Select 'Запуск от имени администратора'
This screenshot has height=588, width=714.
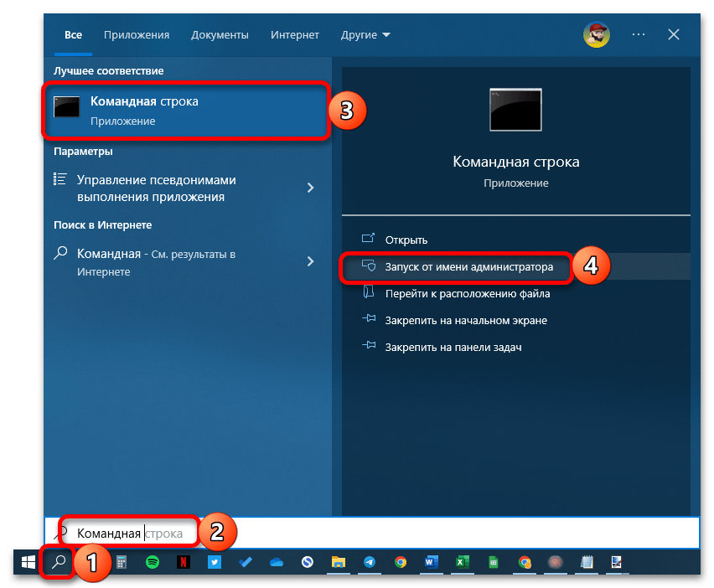click(468, 267)
